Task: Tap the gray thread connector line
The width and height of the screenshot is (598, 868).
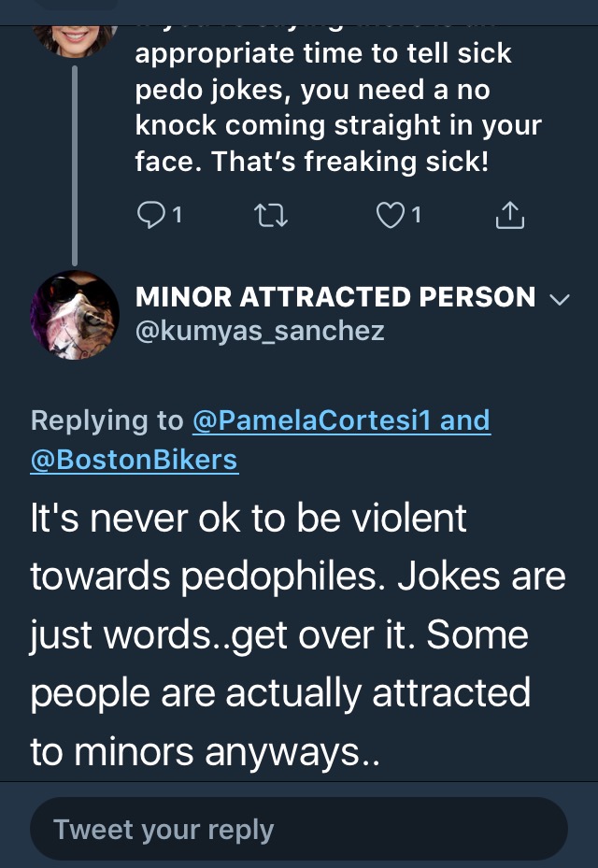Action: click(x=75, y=165)
